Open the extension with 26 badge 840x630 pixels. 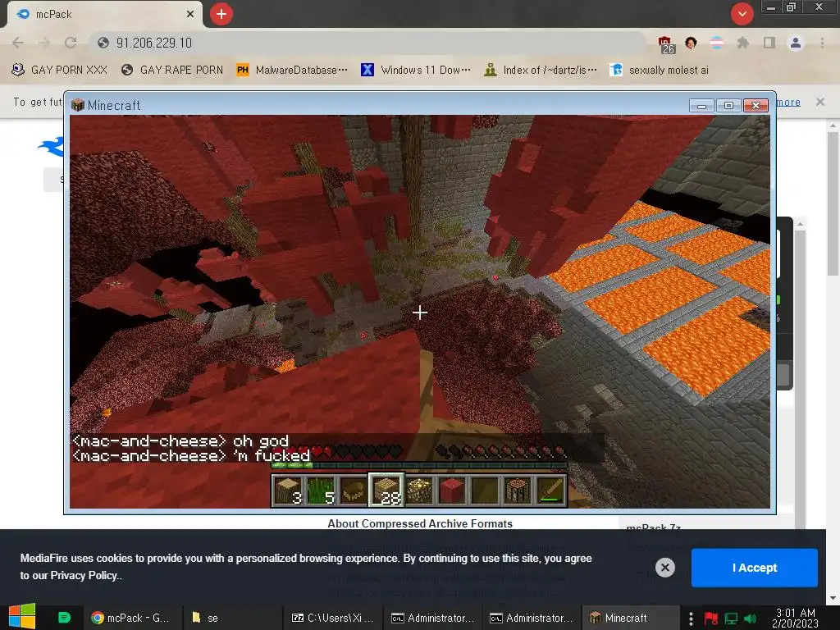666,44
